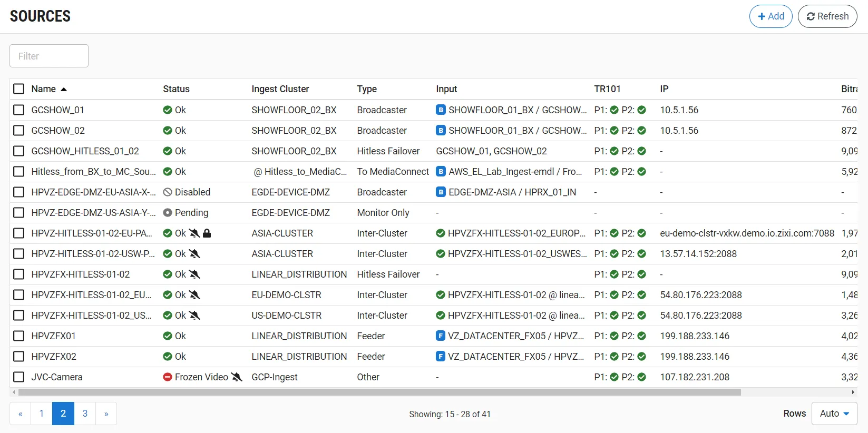The image size is (868, 433).
Task: Click the P1 TR101 check icon for HPVZFX01
Action: tap(615, 336)
